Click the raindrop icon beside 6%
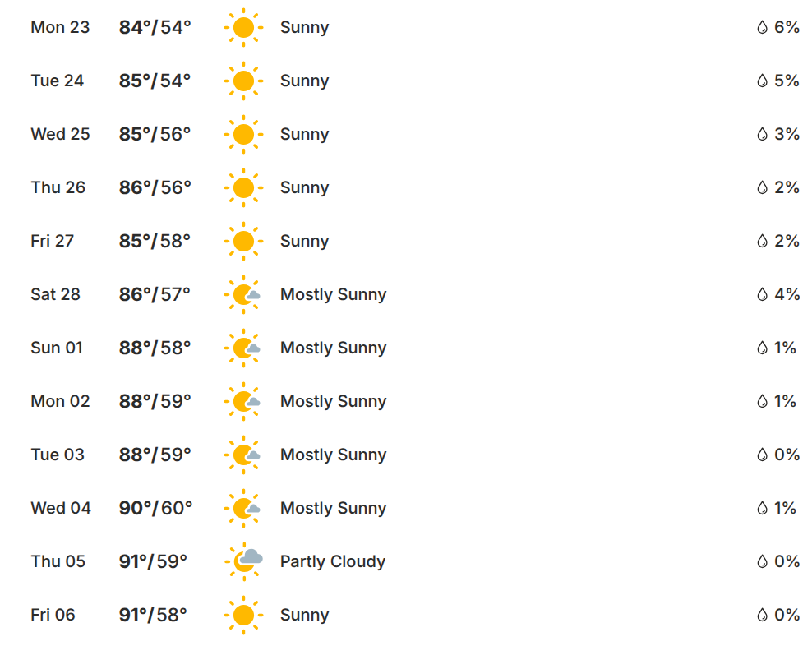This screenshot has width=812, height=646. coord(762,28)
